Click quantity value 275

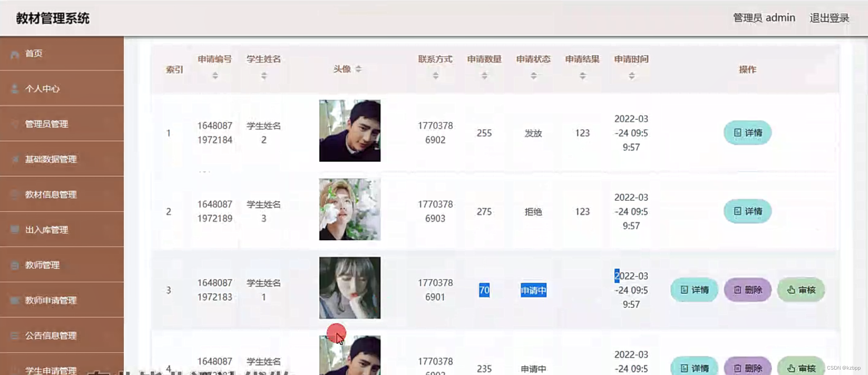click(x=484, y=212)
